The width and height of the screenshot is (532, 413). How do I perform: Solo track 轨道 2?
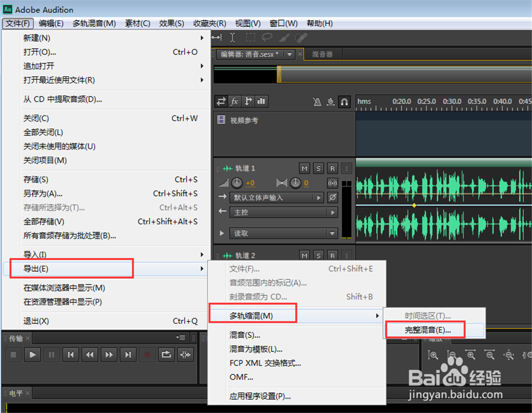coord(318,255)
